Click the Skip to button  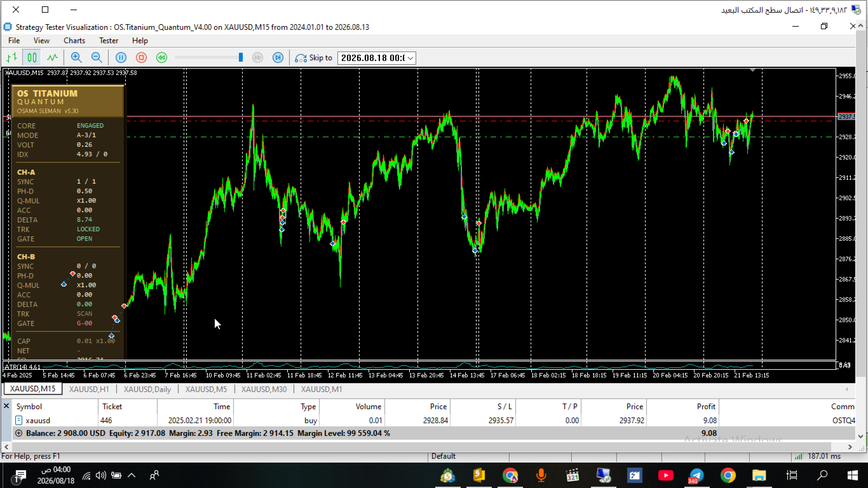(x=314, y=58)
